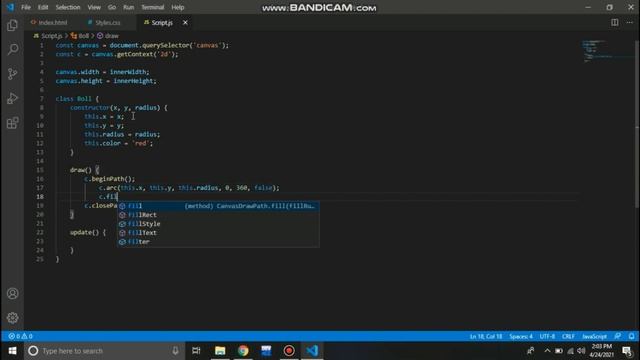Change end of line via CRLF
The image size is (640, 360).
pos(568,336)
